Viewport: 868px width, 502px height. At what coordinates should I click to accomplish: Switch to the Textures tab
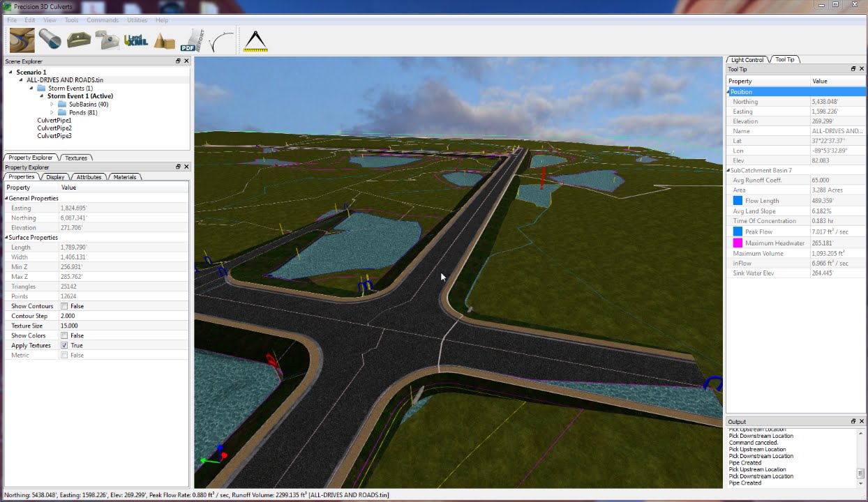[x=76, y=158]
